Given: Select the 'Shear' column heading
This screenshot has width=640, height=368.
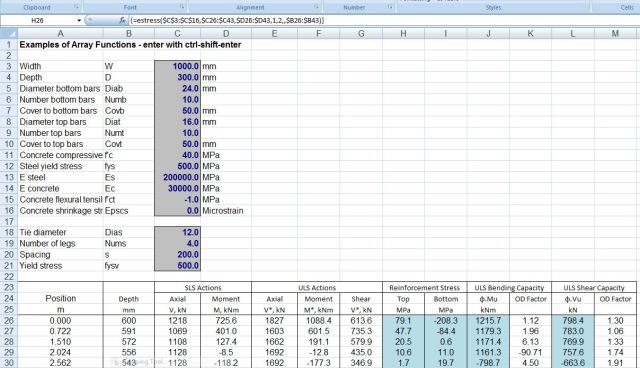Looking at the screenshot, I should [x=361, y=299].
